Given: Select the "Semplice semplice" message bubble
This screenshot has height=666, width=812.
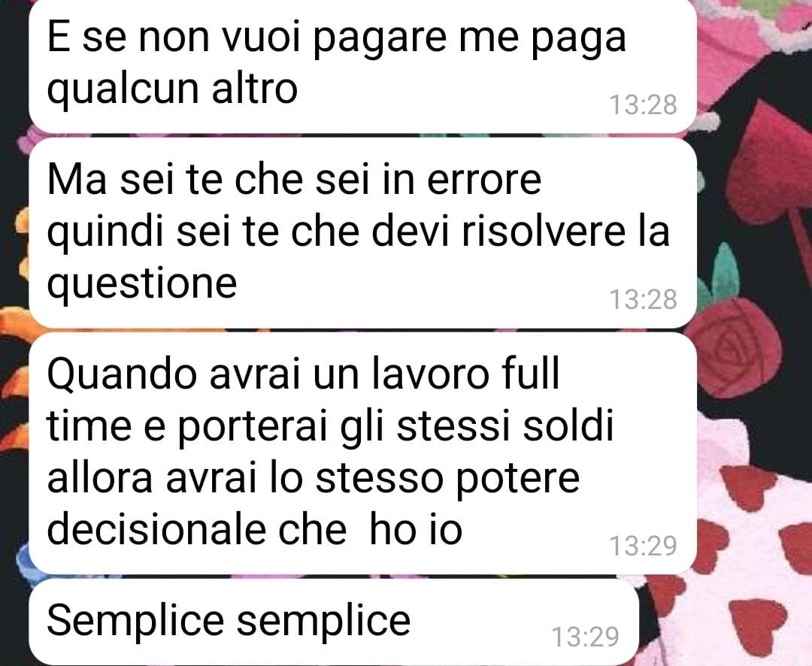Looking at the screenshot, I should 334,622.
